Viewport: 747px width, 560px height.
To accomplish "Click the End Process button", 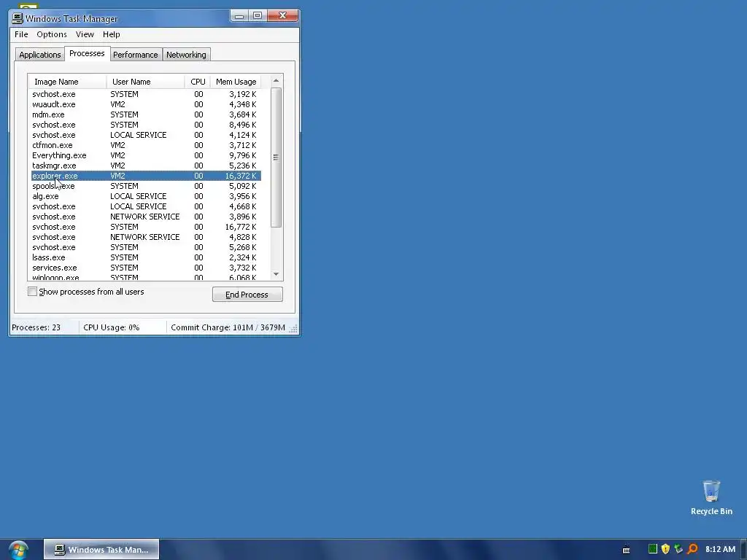I will pyautogui.click(x=247, y=295).
